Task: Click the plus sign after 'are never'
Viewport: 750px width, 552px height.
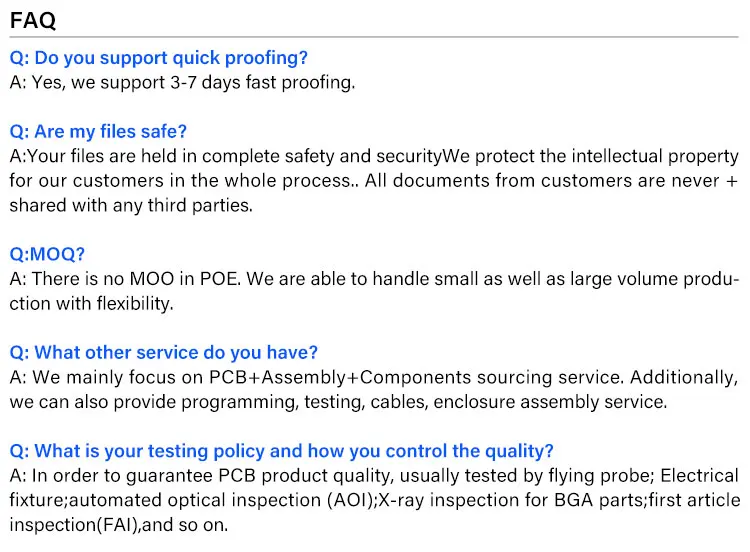Action: tap(731, 181)
